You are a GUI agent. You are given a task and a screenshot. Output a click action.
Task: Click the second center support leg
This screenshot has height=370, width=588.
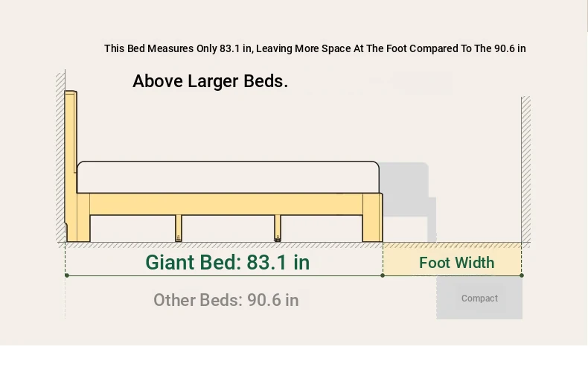coord(278,228)
